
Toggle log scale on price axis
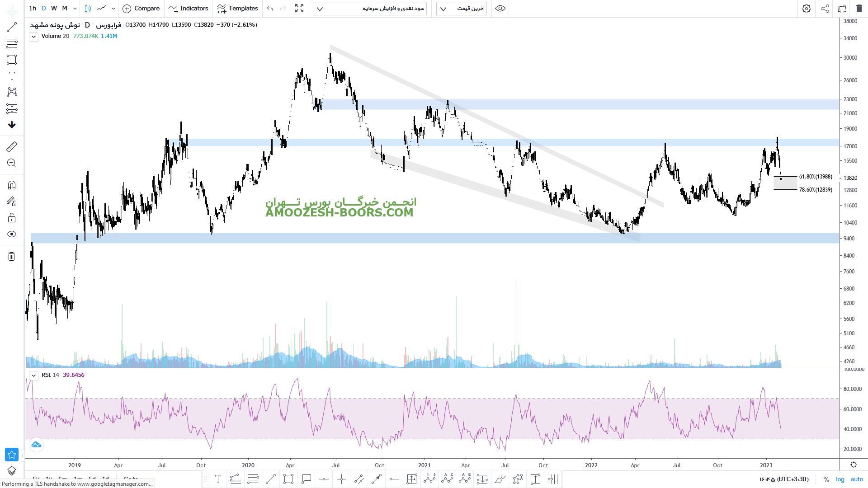840,479
